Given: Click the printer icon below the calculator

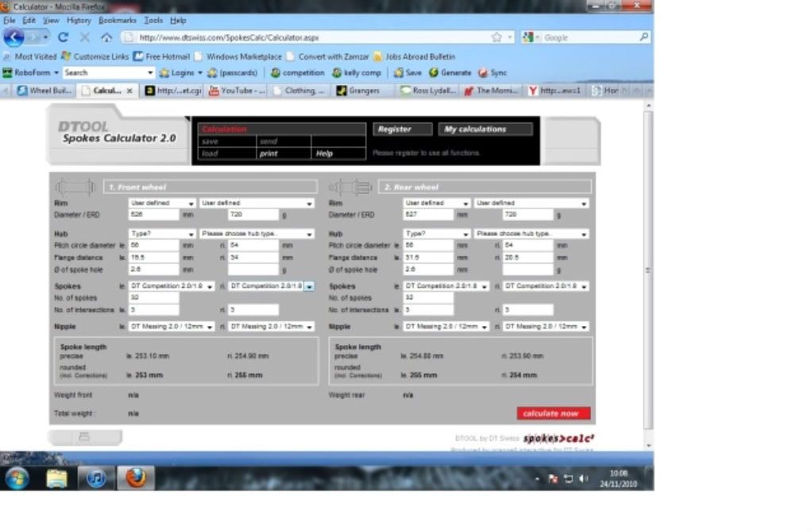Looking at the screenshot, I should [84, 437].
